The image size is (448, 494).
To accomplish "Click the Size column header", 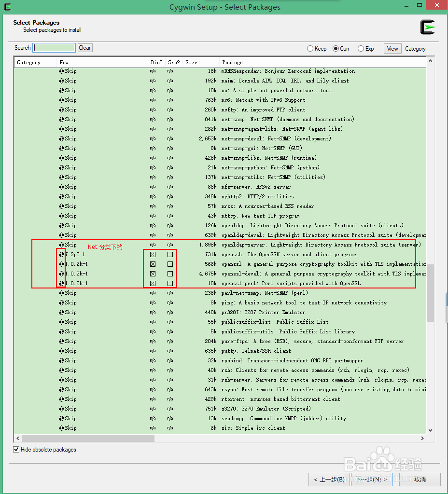I will click(201, 62).
